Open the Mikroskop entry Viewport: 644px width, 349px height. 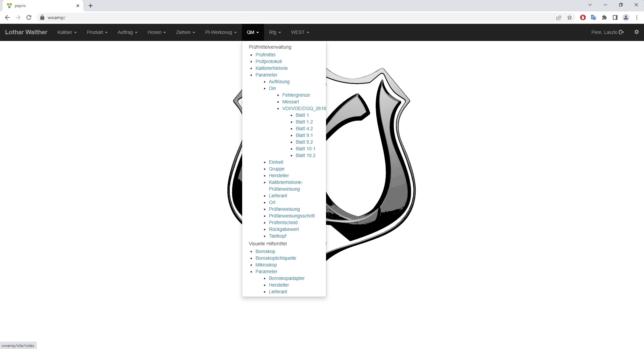(266, 265)
